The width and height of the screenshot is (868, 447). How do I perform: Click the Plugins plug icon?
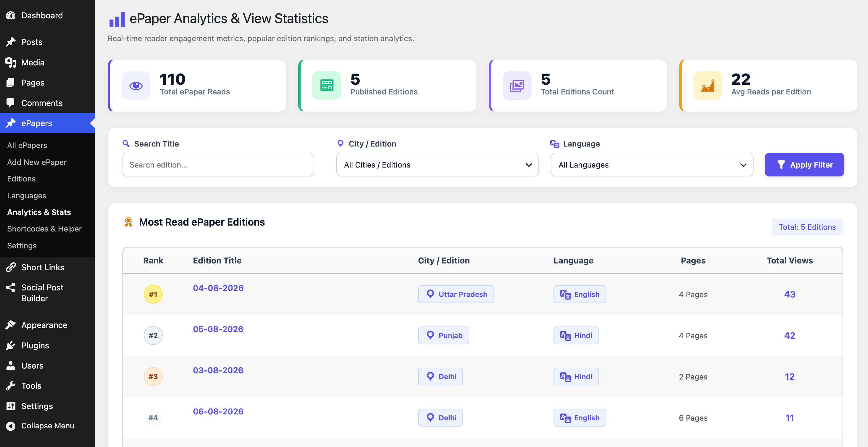click(x=11, y=345)
